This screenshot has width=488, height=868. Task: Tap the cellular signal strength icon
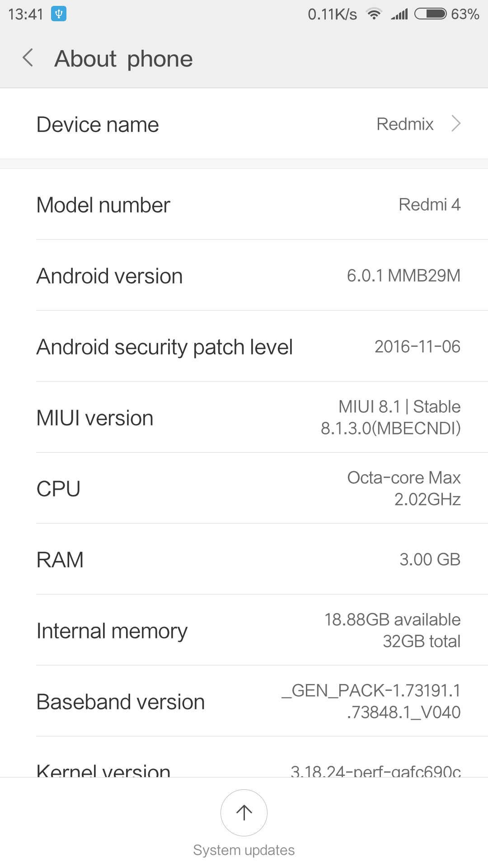[x=399, y=14]
